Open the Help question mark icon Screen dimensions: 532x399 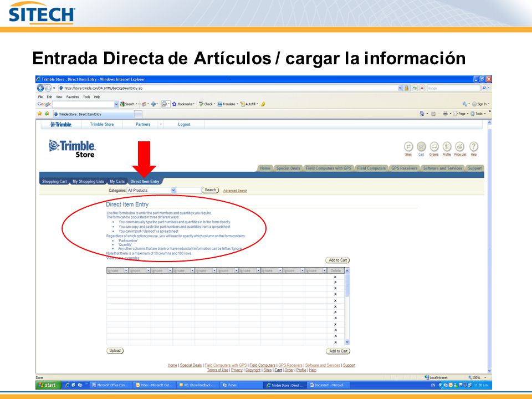(474, 146)
